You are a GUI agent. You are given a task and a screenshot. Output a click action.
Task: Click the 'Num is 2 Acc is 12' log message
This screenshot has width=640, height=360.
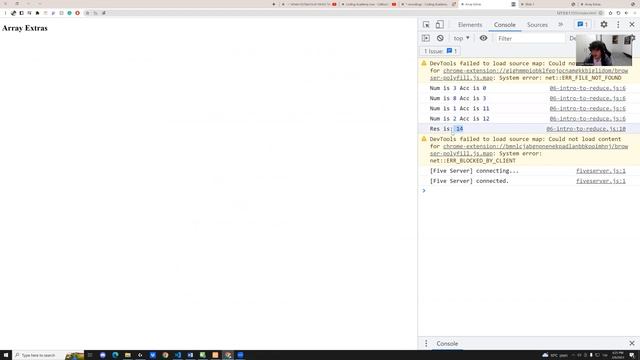click(459, 119)
